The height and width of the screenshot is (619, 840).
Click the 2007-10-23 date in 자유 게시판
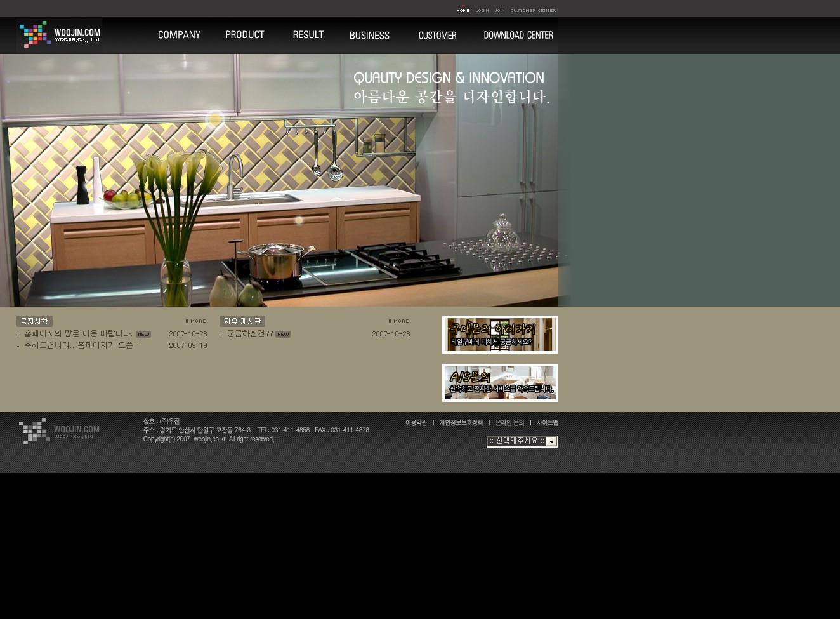(391, 334)
